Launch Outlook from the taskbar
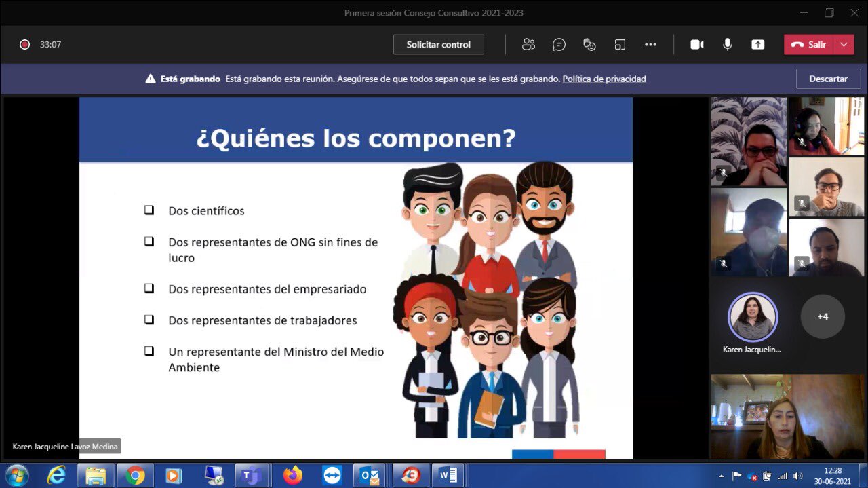Viewport: 868px width, 488px height. click(370, 475)
